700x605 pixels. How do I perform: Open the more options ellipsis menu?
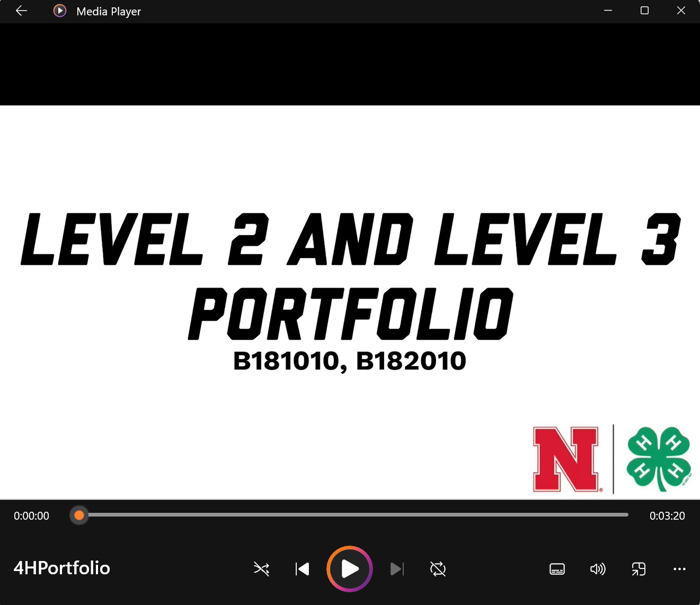coord(679,569)
